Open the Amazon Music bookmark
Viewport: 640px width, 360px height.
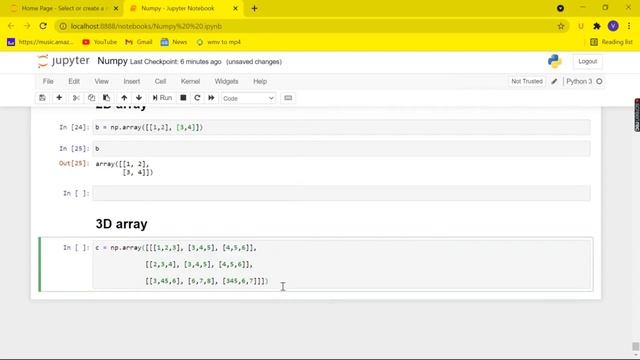(x=40, y=42)
